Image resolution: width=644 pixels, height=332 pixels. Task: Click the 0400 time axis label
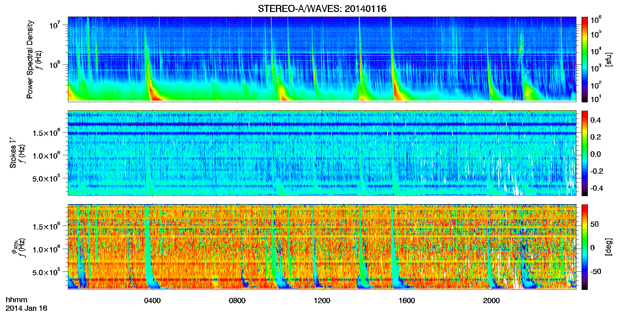click(152, 301)
